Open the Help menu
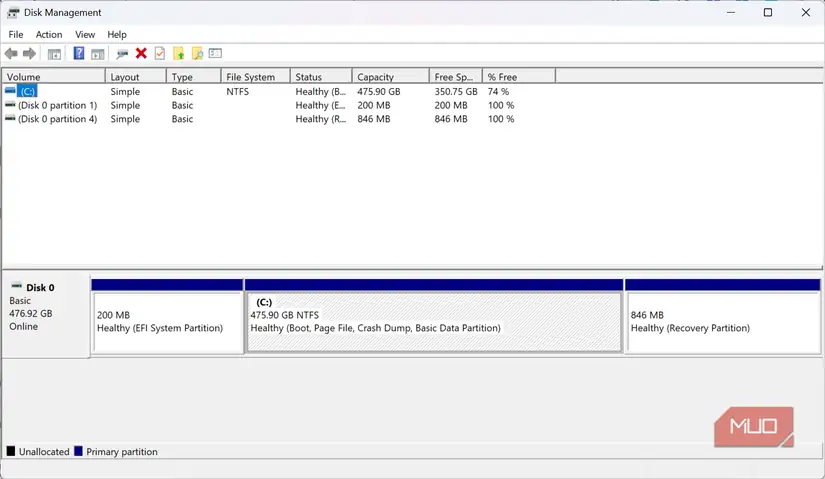This screenshot has height=479, width=825. point(117,35)
